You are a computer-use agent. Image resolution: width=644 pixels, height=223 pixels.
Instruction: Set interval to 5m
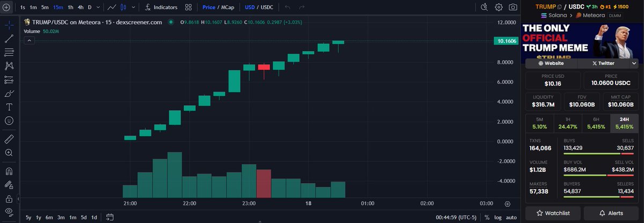pyautogui.click(x=45, y=8)
